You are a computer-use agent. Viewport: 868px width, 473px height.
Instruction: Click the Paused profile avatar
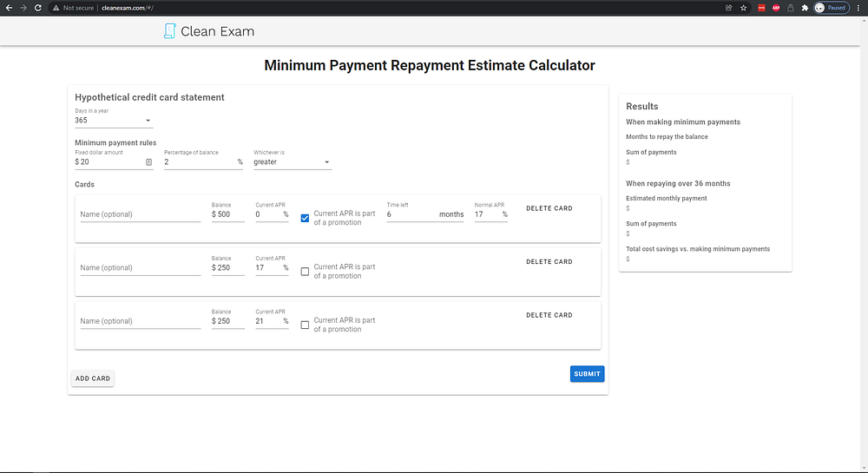coord(831,8)
